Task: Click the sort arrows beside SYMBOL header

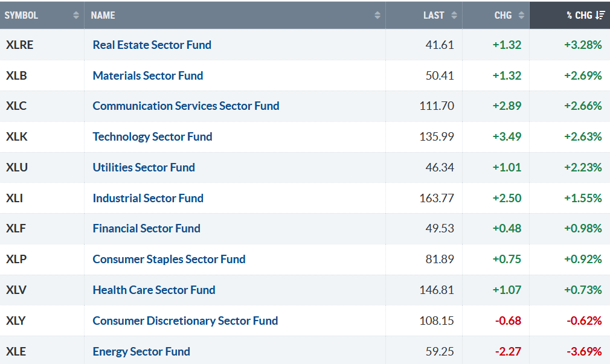Action: [x=76, y=16]
